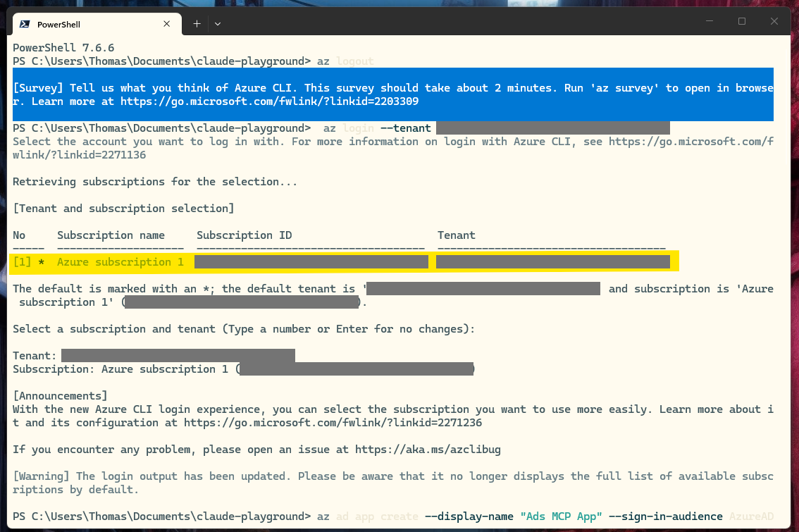Screen dimensions: 799x532
Task: Open the fwlink linkid=2271236 configuration URL
Action: pos(333,423)
